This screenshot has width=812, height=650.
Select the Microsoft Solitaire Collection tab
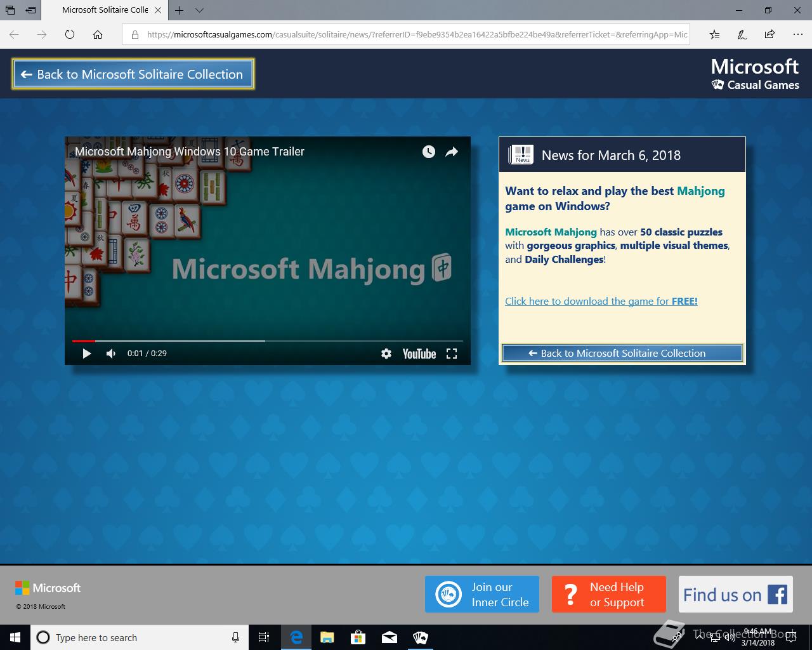(x=105, y=10)
